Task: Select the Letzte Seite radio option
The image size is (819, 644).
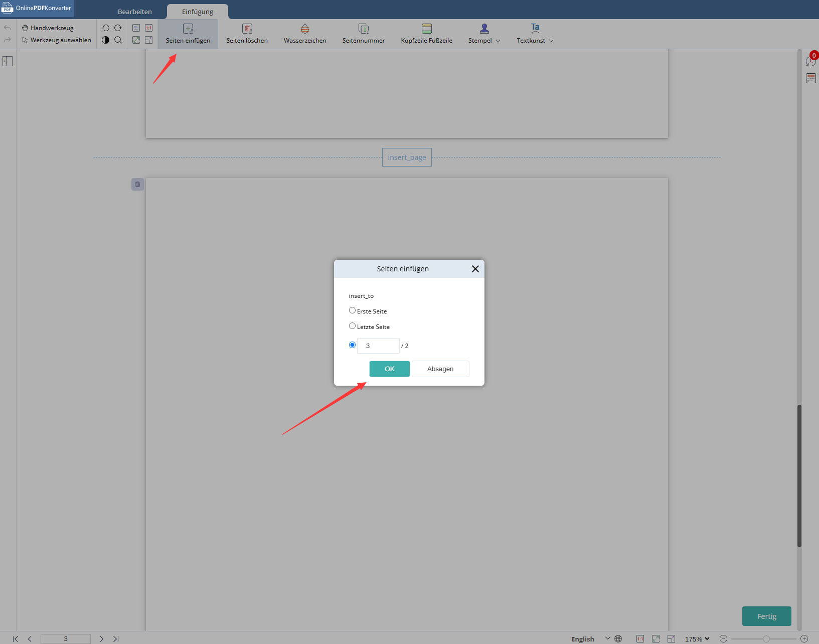Action: point(352,326)
